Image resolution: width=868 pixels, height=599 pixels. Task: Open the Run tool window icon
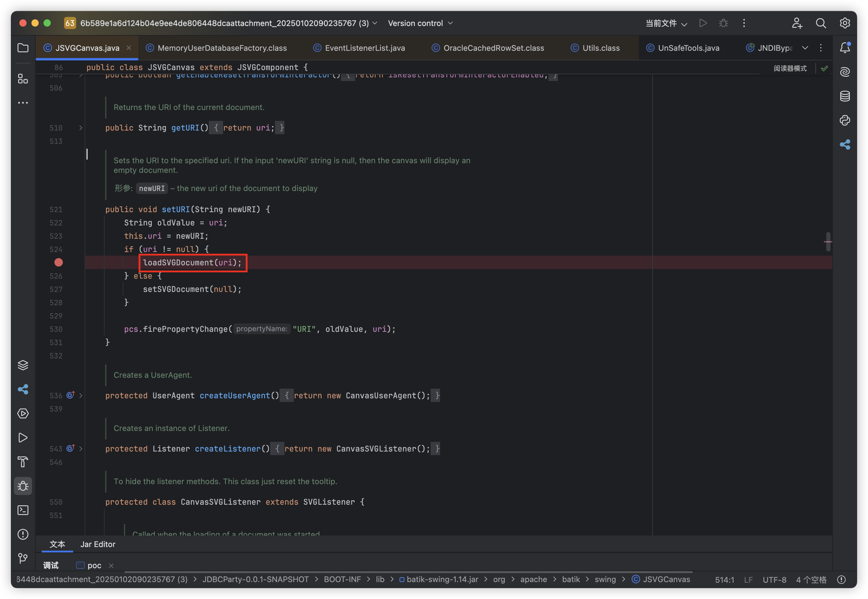pos(23,438)
